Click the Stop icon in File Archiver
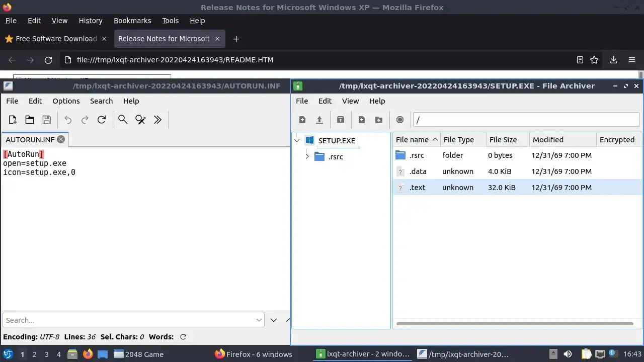644x362 pixels. (x=400, y=120)
